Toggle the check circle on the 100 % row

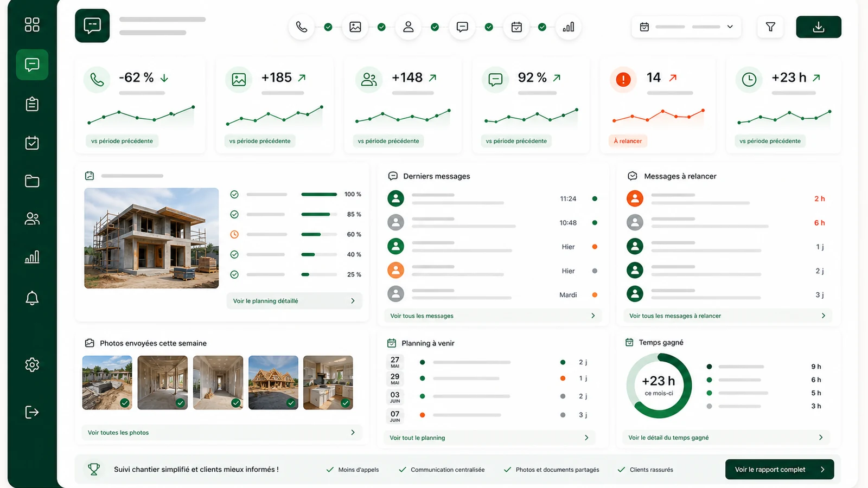click(x=234, y=194)
